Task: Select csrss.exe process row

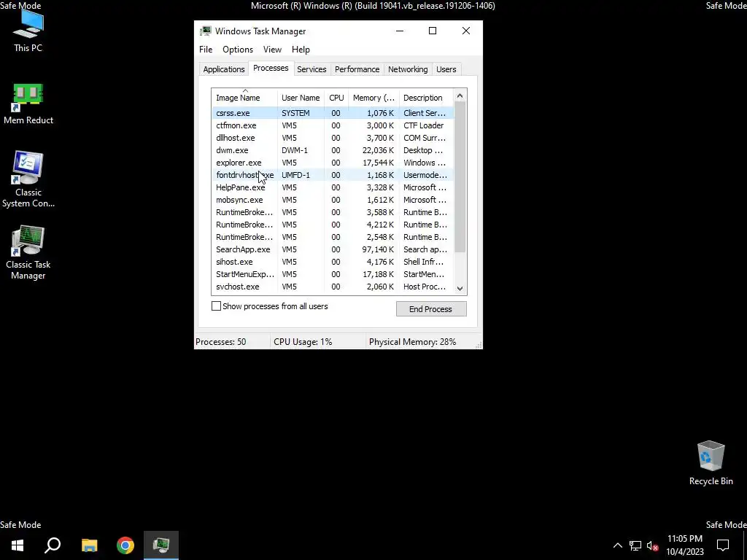Action: coord(333,113)
